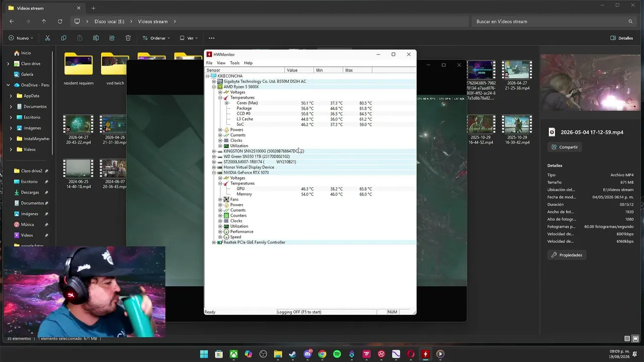Select the Videos stream tab

click(x=44, y=9)
